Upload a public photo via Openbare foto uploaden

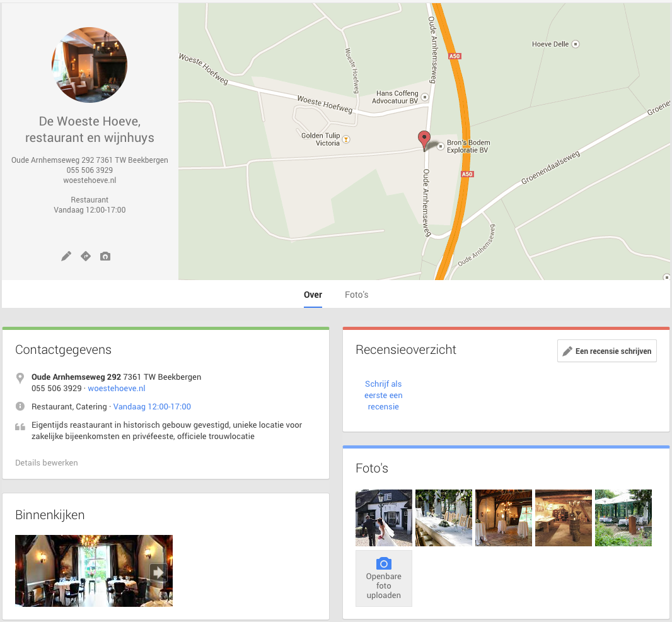tap(383, 578)
